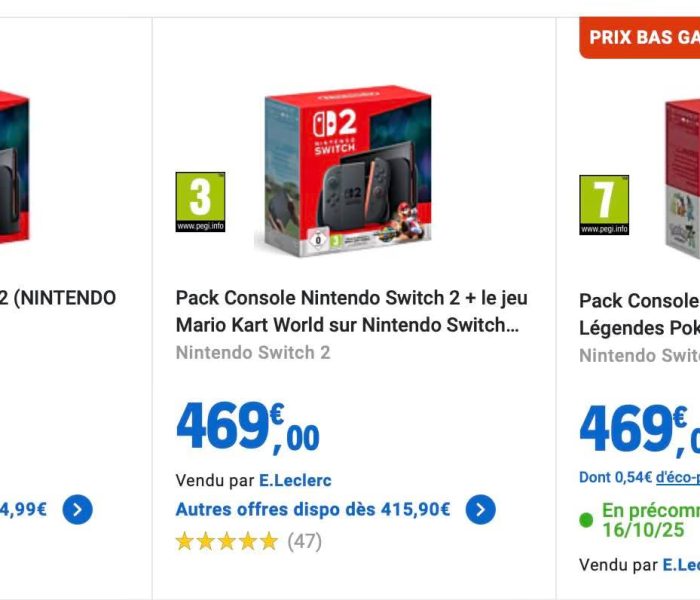Click the blue arrow beside 4,99€ offer
This screenshot has width=700, height=600.
(x=78, y=509)
